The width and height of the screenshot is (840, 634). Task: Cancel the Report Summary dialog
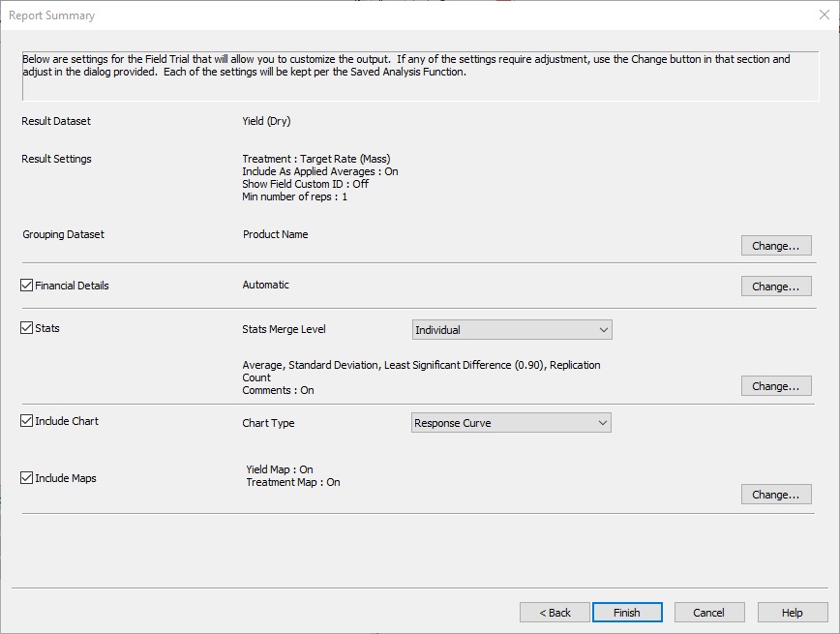point(708,613)
